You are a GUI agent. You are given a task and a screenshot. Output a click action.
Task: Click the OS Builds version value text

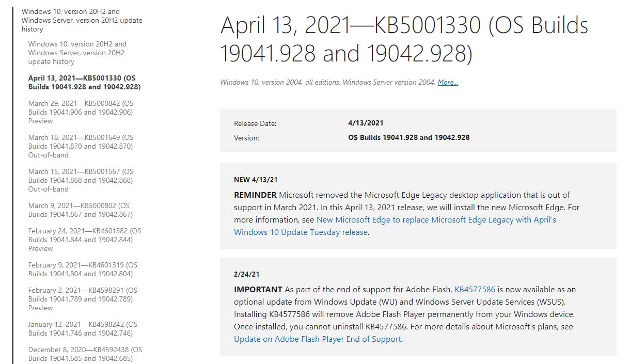click(408, 137)
